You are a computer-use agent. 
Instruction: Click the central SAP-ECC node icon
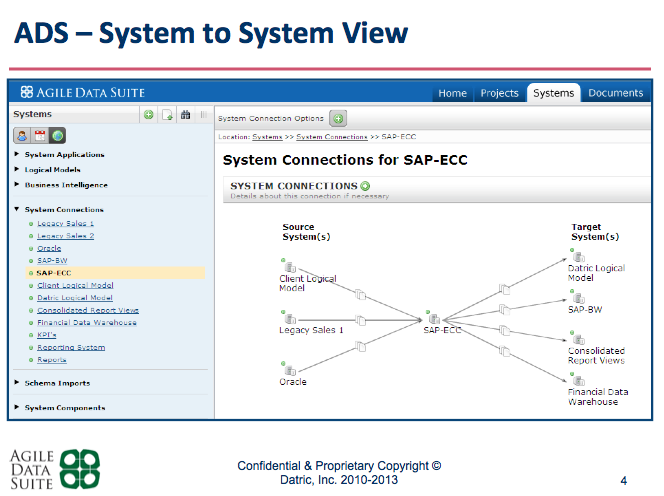(434, 319)
